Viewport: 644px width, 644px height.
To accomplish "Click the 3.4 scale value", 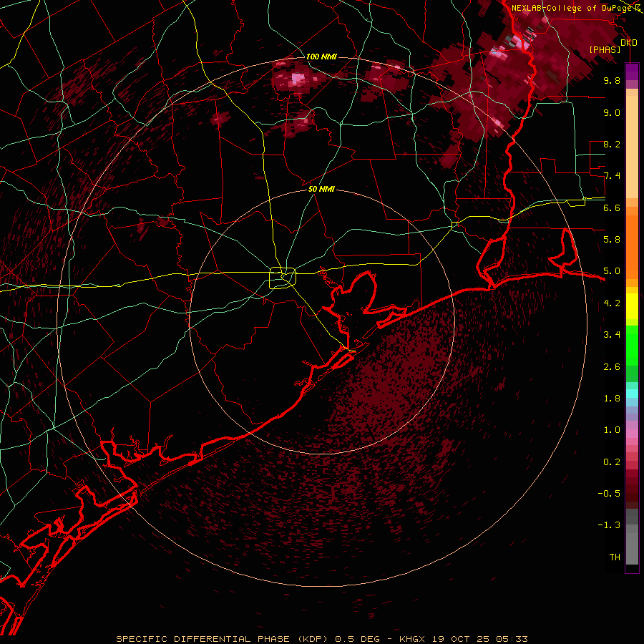I will [x=612, y=335].
